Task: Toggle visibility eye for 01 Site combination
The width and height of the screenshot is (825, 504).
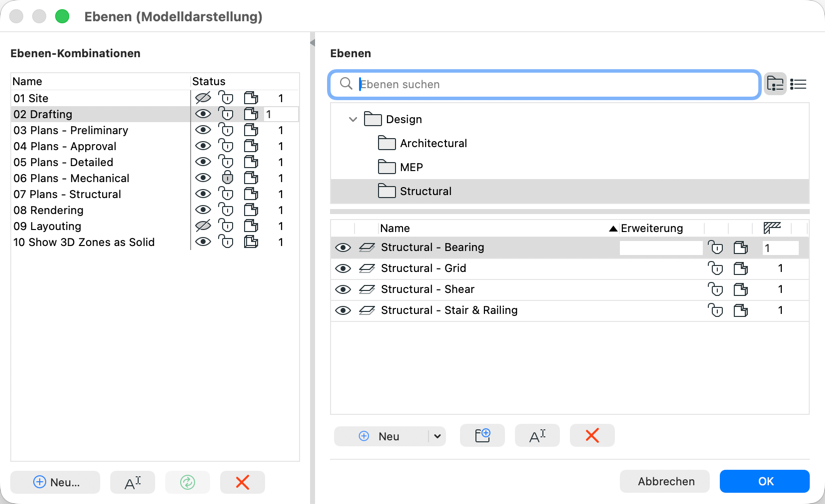Action: (x=203, y=98)
